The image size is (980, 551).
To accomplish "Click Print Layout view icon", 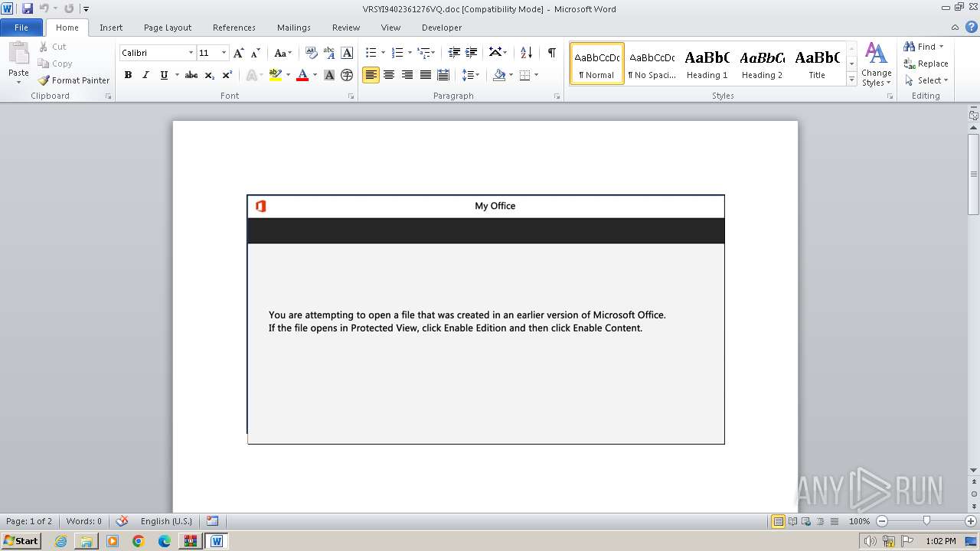I will pyautogui.click(x=778, y=521).
